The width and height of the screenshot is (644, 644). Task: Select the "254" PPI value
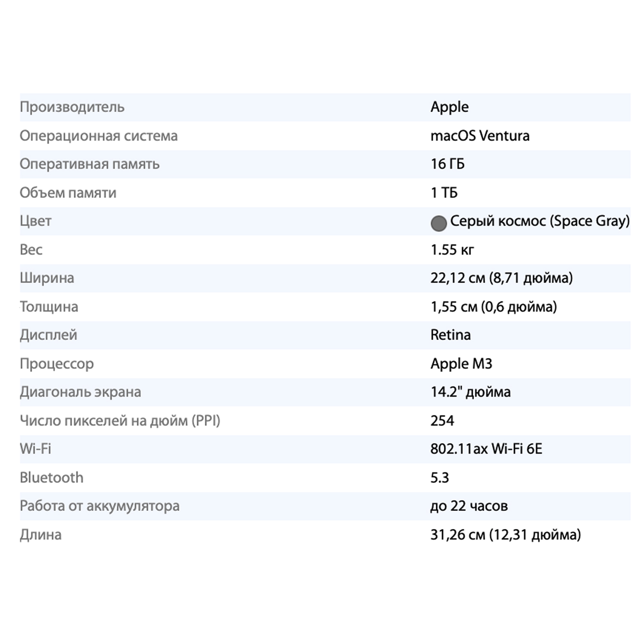442,420
